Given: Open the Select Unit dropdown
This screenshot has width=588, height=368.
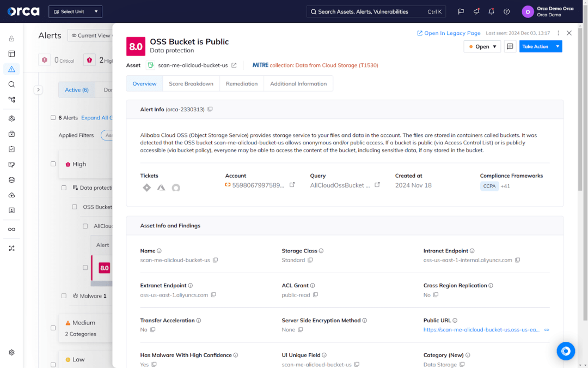Looking at the screenshot, I should point(75,11).
